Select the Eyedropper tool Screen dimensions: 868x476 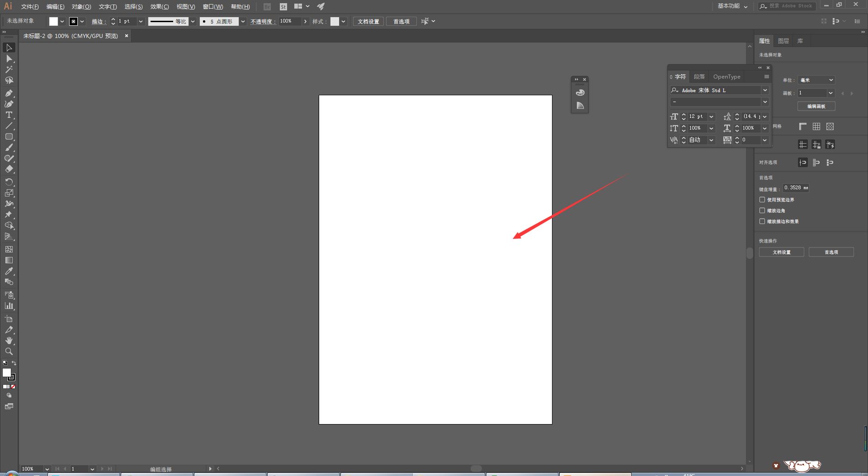[9, 271]
